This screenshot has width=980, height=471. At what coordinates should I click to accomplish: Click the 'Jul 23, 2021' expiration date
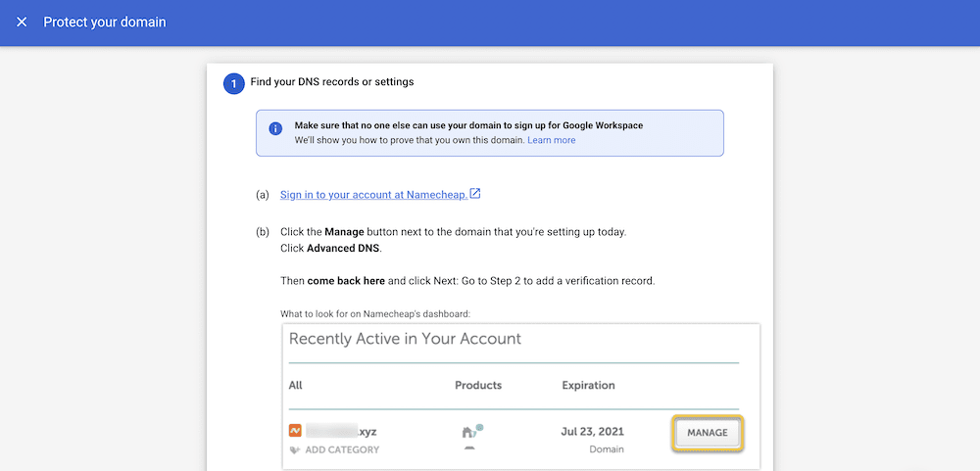tap(593, 432)
